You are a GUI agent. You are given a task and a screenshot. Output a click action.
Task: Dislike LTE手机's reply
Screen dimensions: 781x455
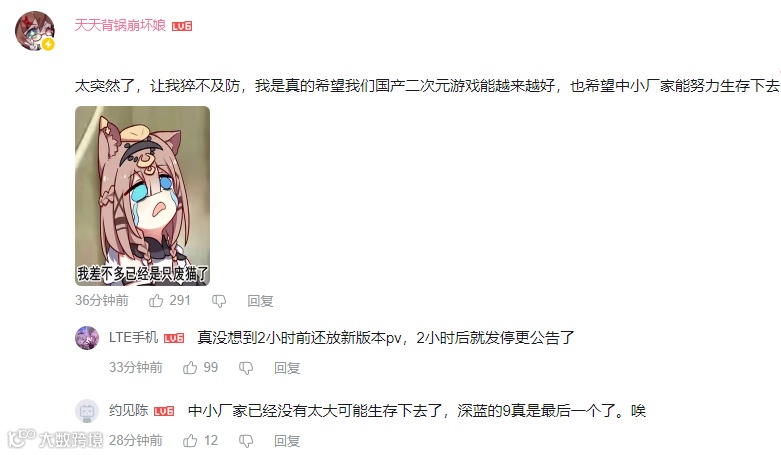click(246, 368)
